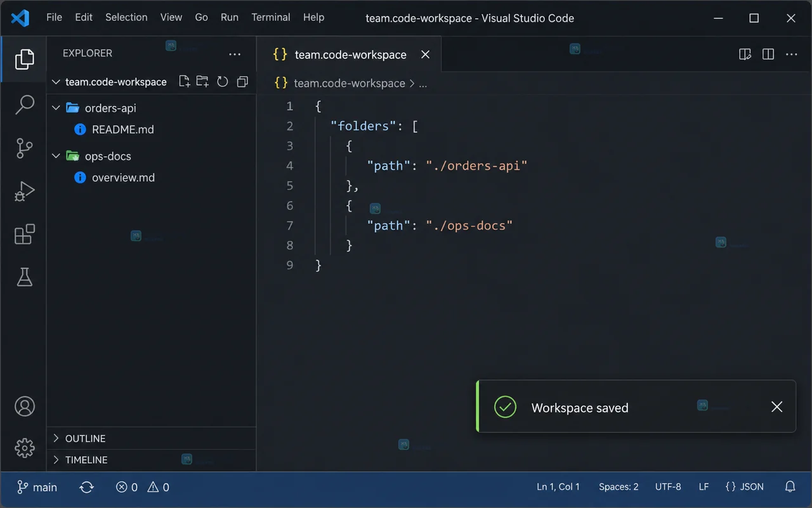Open the Accounts menu in activity bar

click(x=24, y=407)
